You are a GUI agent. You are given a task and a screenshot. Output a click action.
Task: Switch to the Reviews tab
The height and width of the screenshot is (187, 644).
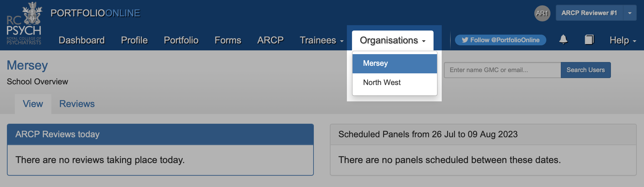click(x=77, y=104)
